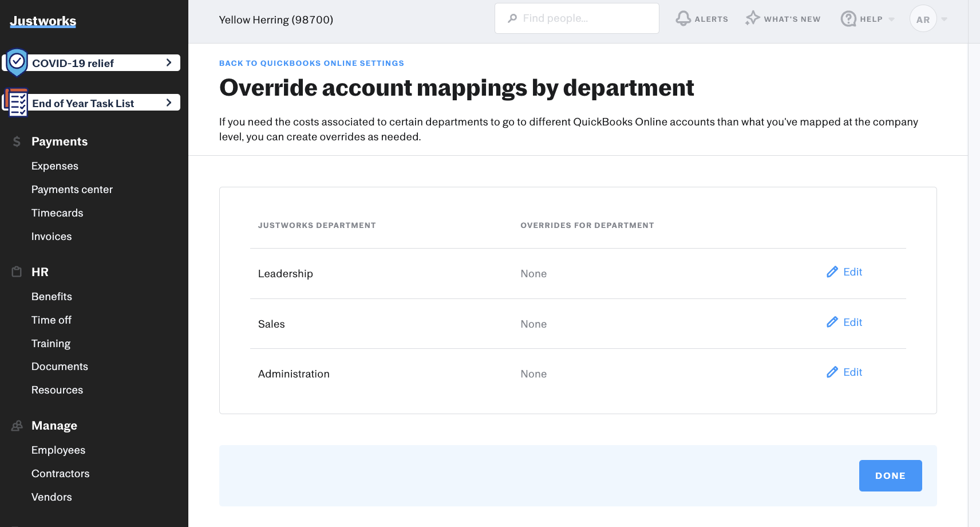
Task: Click the Done button
Action: point(890,475)
